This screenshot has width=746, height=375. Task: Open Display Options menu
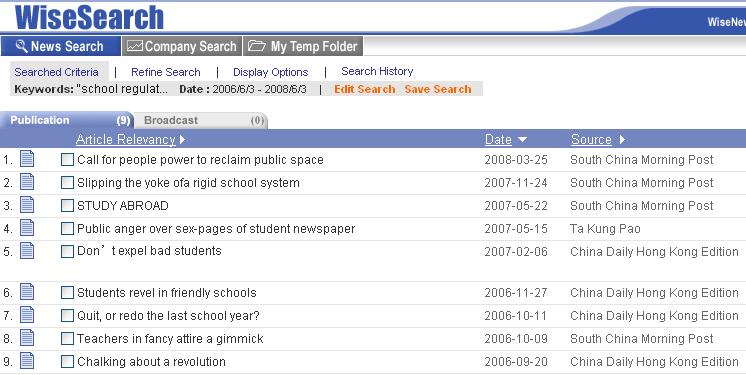pyautogui.click(x=270, y=72)
